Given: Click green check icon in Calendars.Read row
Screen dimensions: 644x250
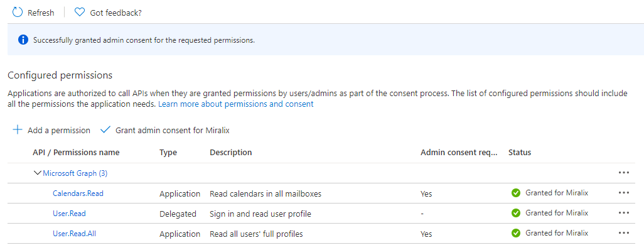Looking at the screenshot, I should point(515,193).
